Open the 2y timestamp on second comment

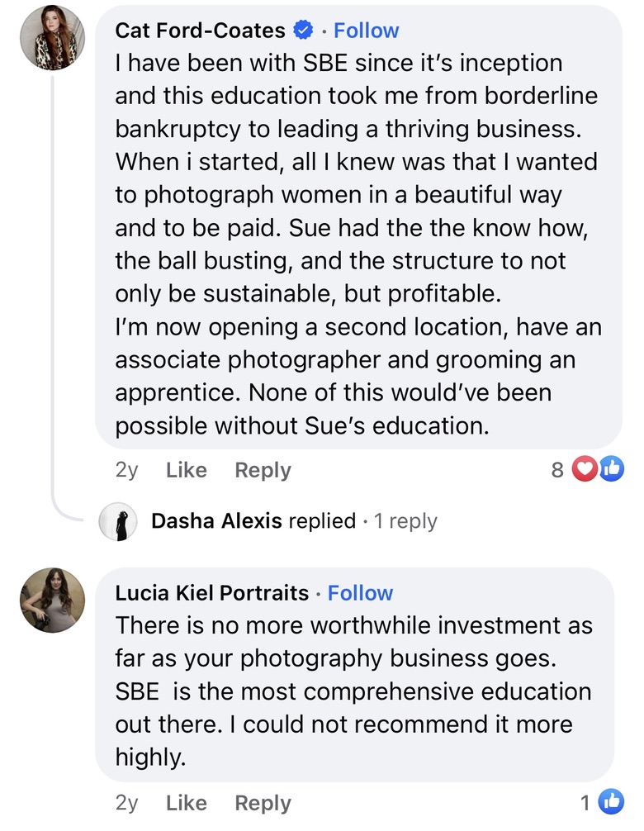tap(127, 803)
